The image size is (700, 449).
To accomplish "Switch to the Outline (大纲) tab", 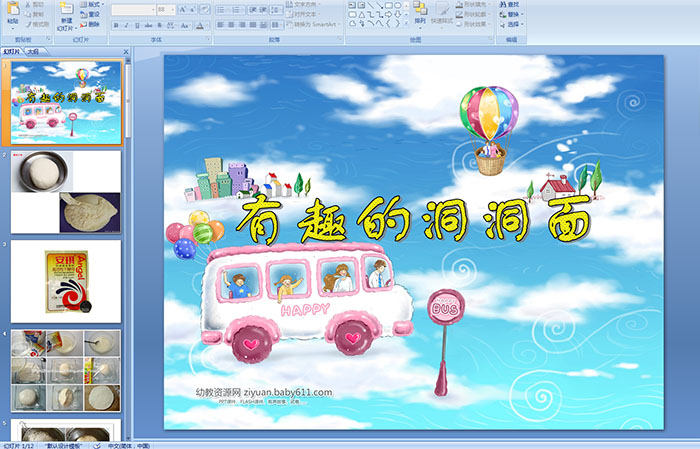I will pyautogui.click(x=32, y=50).
